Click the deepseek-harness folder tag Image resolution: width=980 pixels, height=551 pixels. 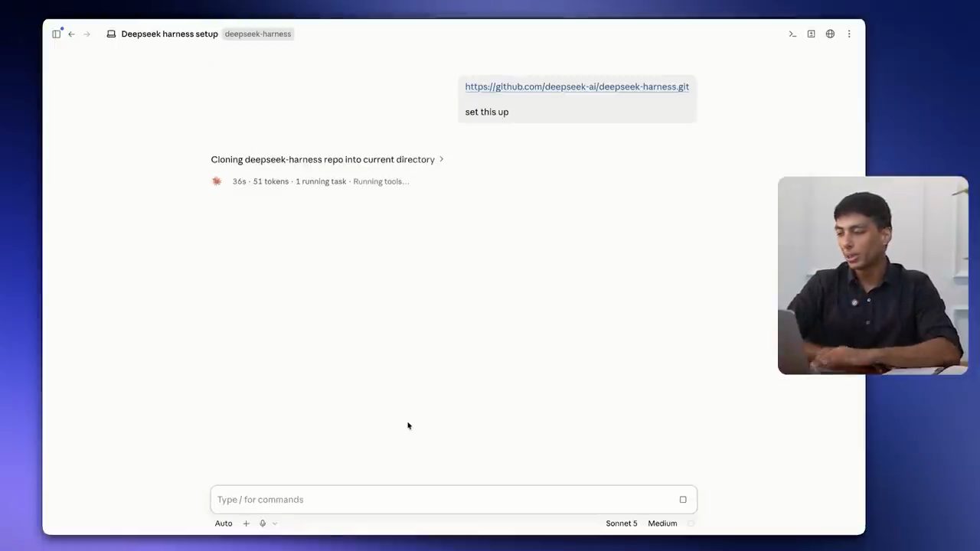(x=258, y=34)
